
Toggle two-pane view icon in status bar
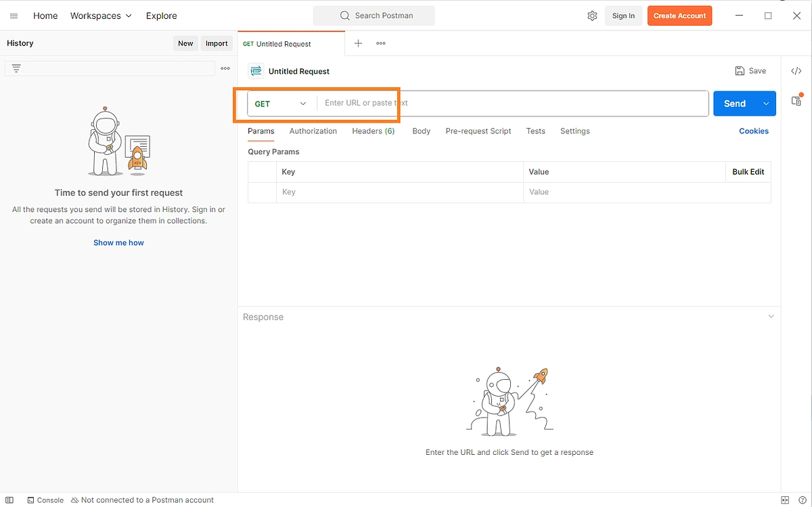(785, 500)
